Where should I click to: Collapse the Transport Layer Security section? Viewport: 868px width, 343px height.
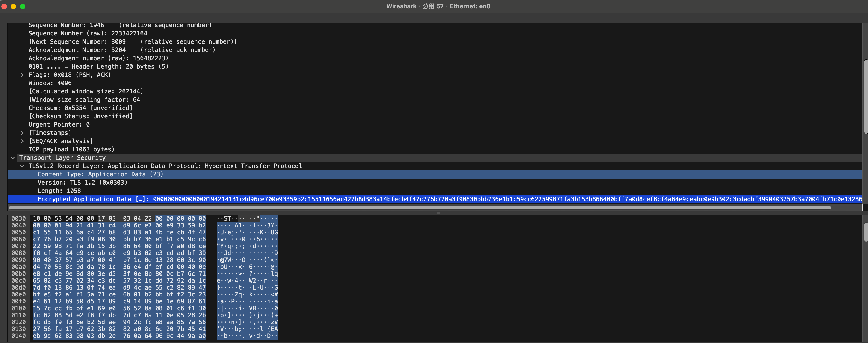coord(13,158)
